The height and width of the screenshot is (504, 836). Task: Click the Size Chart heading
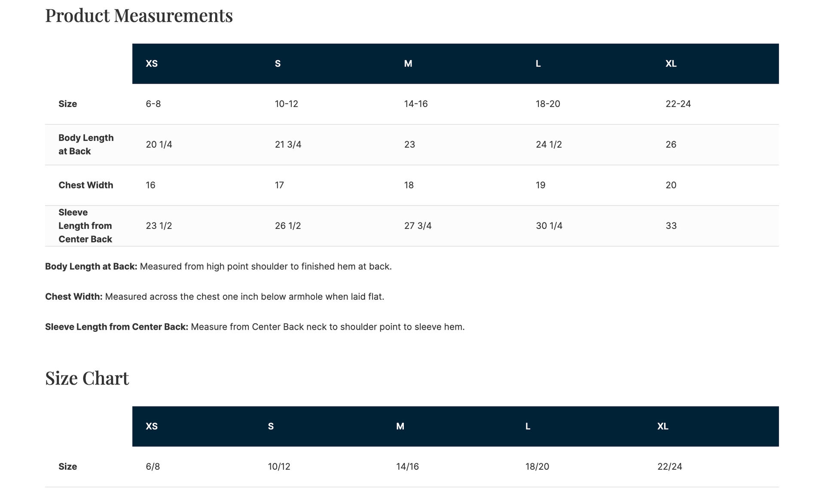point(87,378)
